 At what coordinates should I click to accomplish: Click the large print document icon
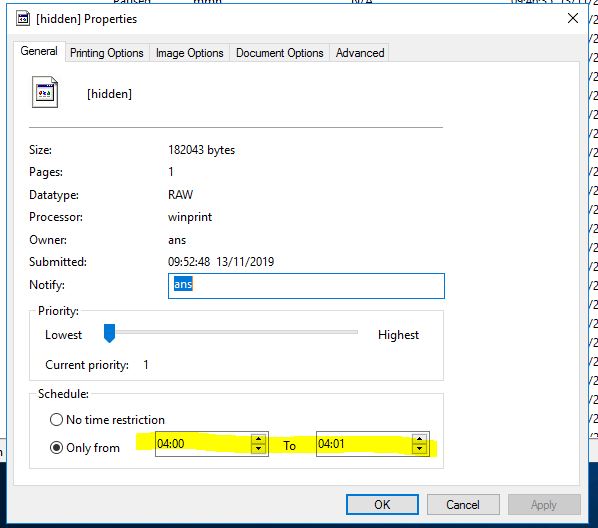(45, 92)
